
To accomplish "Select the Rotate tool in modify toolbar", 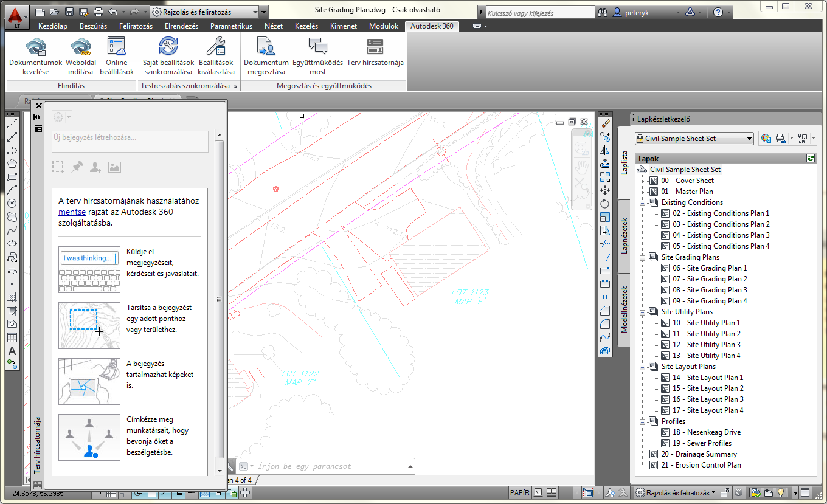I will 604,204.
